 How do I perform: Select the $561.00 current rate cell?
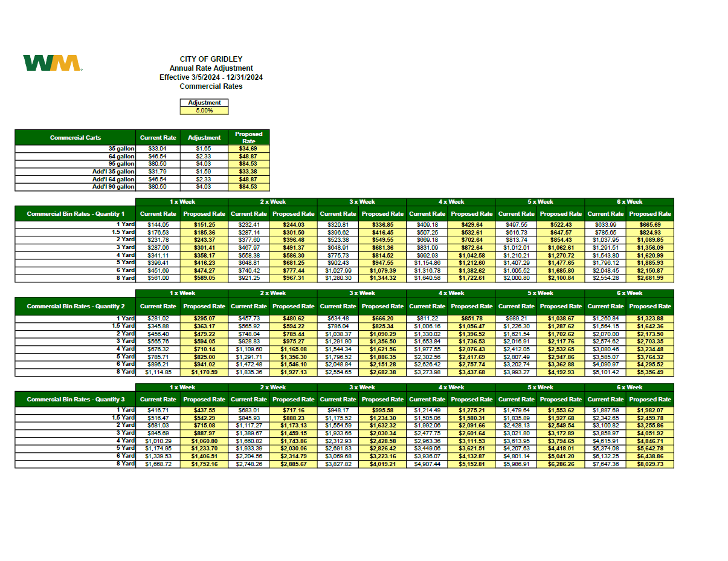[158, 278]
